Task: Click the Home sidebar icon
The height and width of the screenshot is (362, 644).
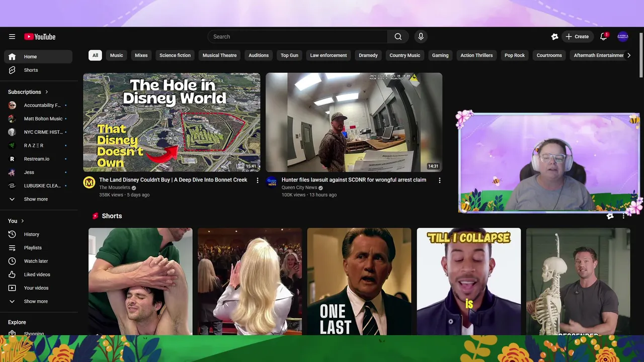Action: (x=12, y=57)
